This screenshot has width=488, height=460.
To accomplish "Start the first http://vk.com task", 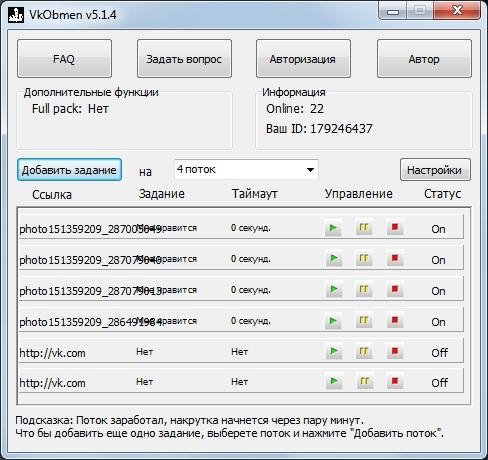I will (334, 351).
